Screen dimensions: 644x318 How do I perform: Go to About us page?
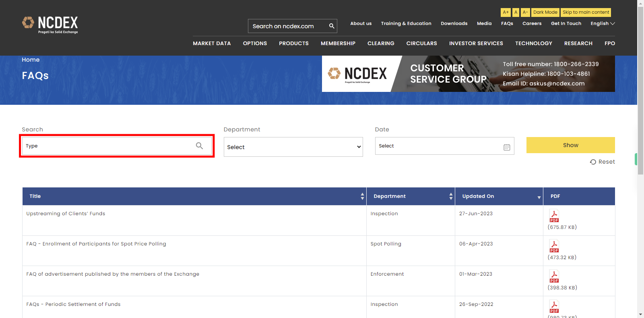(x=361, y=23)
